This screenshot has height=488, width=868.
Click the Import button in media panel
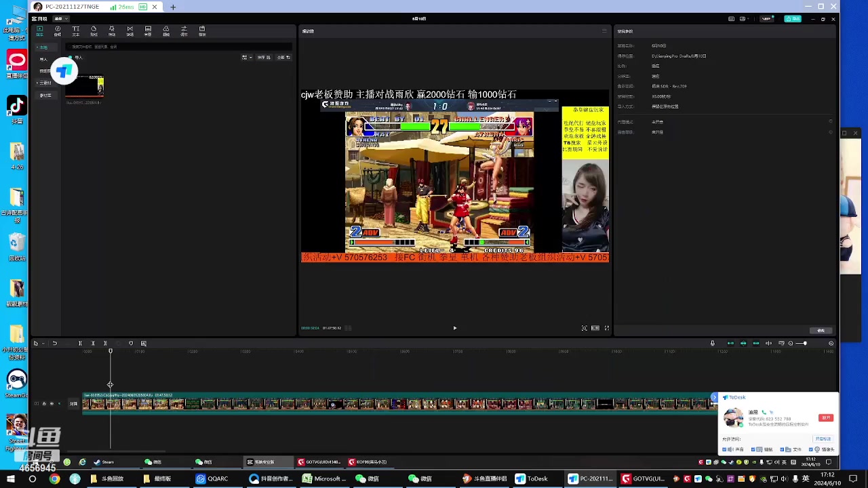click(75, 58)
